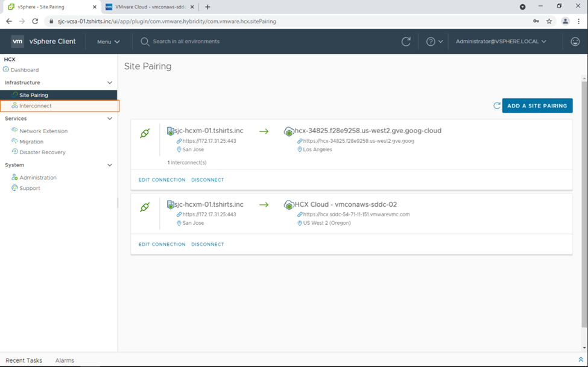588x367 pixels.
Task: Collapse the Services section
Action: 110,119
